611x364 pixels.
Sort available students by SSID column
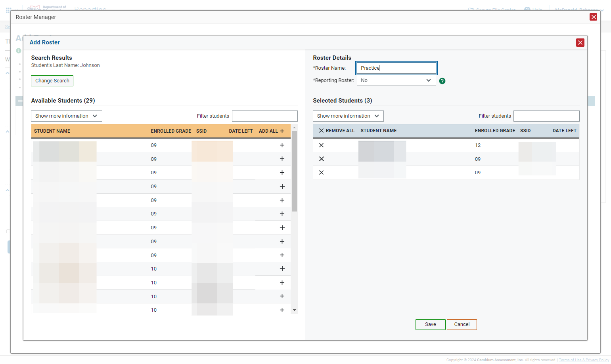[201, 131]
